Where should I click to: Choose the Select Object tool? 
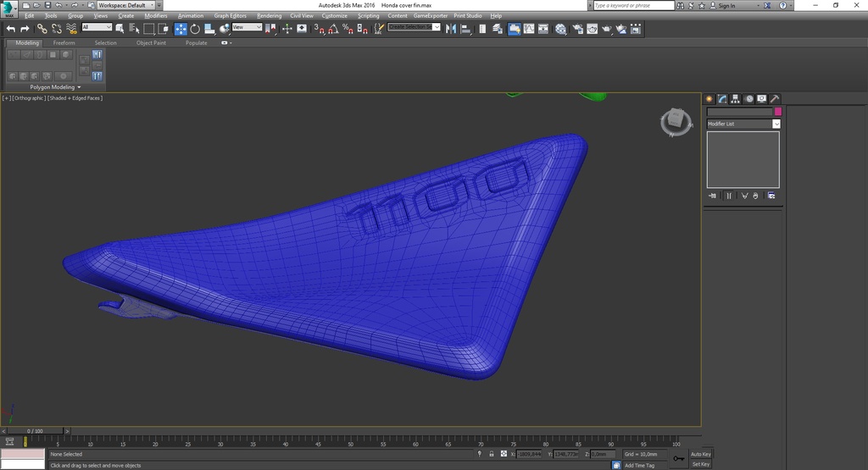coord(120,29)
